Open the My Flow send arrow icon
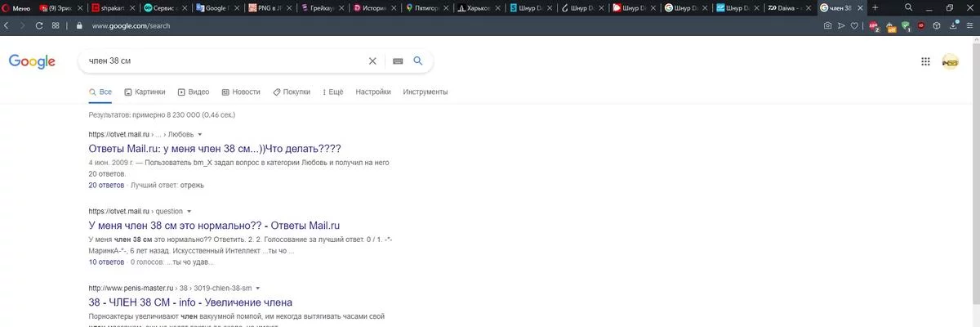This screenshot has width=980, height=327. click(x=841, y=25)
